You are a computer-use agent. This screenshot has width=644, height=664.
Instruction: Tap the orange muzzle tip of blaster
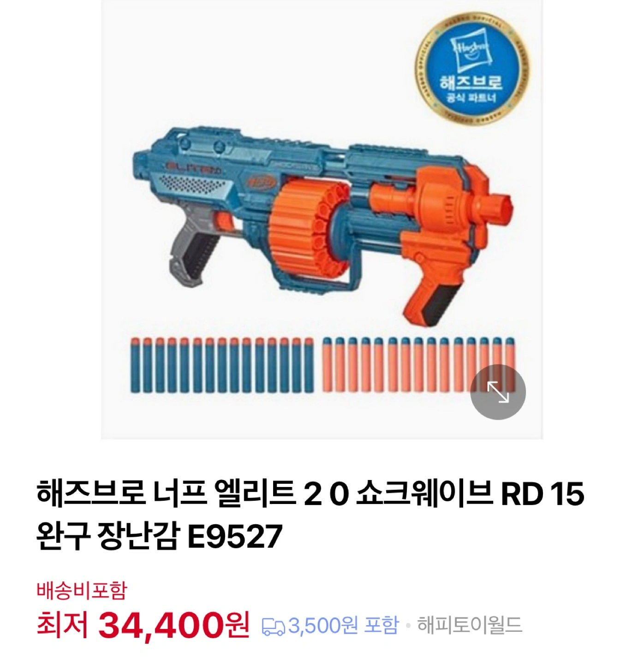point(501,208)
